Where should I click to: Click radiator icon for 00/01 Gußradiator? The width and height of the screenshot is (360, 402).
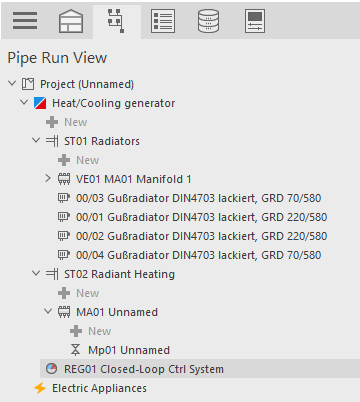coord(64,217)
